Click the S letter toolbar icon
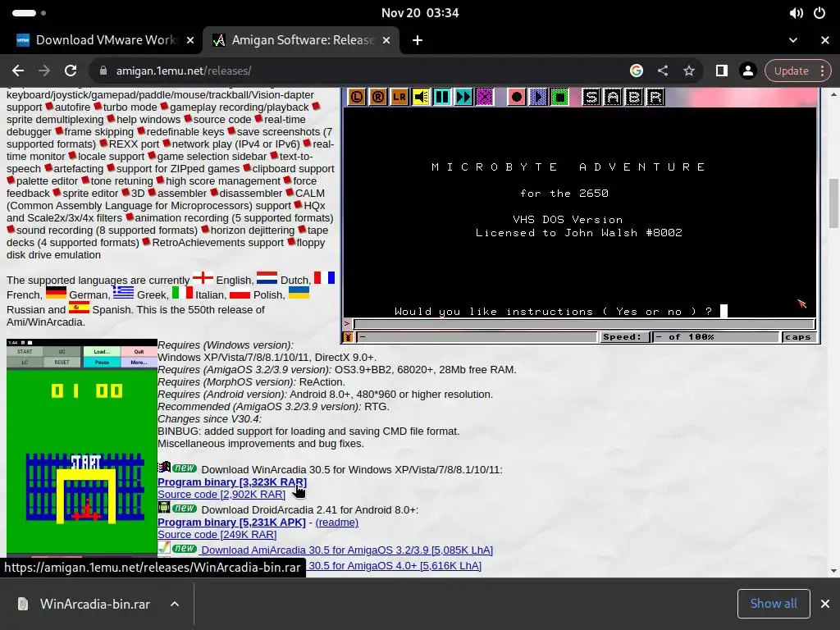 tap(591, 97)
